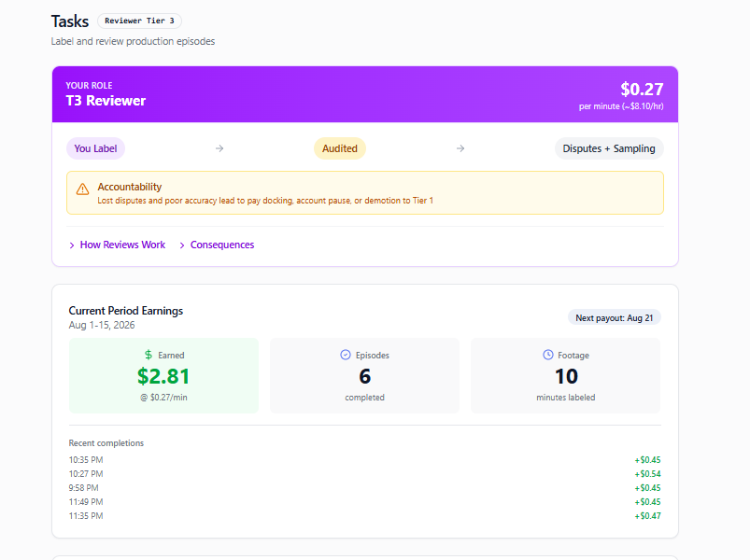Click the 10 minutes labeled value
This screenshot has height=560, width=750.
point(566,376)
